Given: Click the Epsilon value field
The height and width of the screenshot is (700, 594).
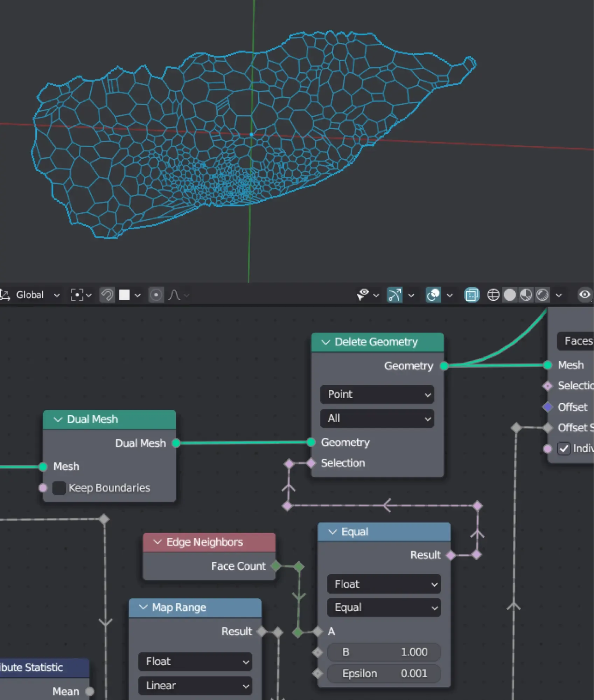Looking at the screenshot, I should 384,673.
